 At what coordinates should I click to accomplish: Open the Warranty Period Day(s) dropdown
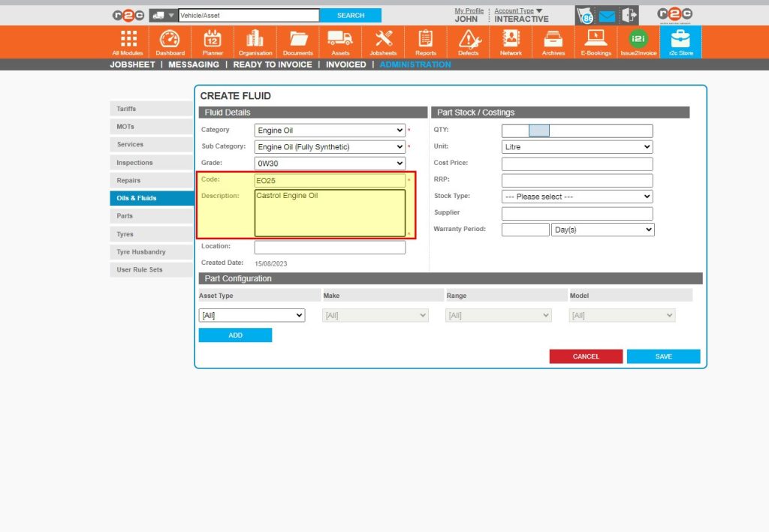tap(603, 230)
